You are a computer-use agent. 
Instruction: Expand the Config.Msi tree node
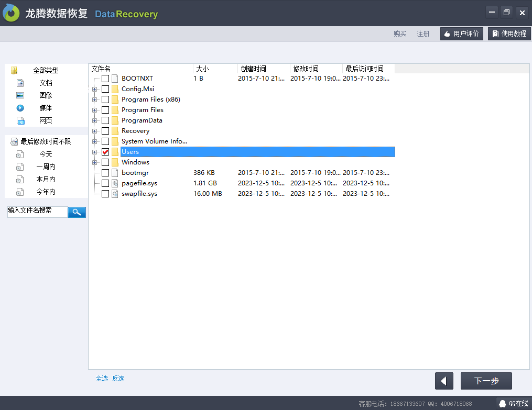(95, 88)
